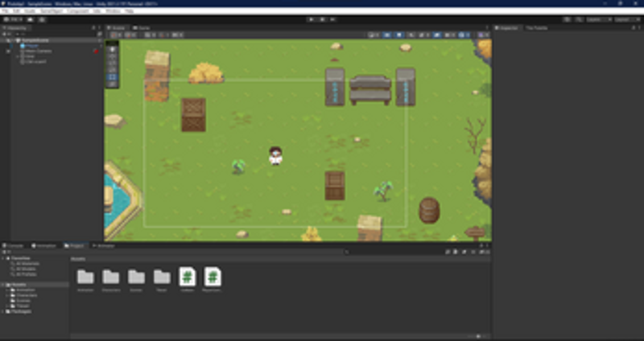The height and width of the screenshot is (341, 644).
Task: Select Main Camera in the Hierarchy
Action: pyautogui.click(x=39, y=51)
